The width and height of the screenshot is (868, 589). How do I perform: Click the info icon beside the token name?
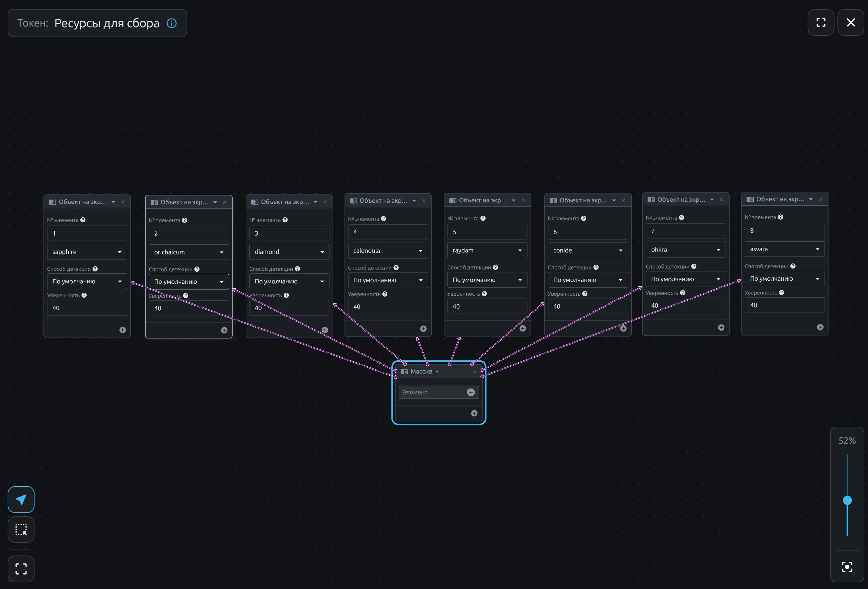pos(171,23)
